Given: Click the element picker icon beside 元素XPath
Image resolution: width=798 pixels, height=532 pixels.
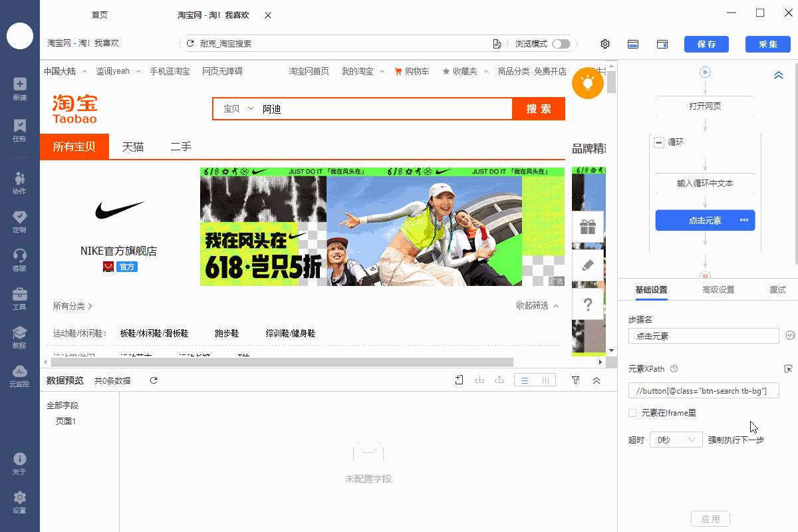Looking at the screenshot, I should [789, 368].
